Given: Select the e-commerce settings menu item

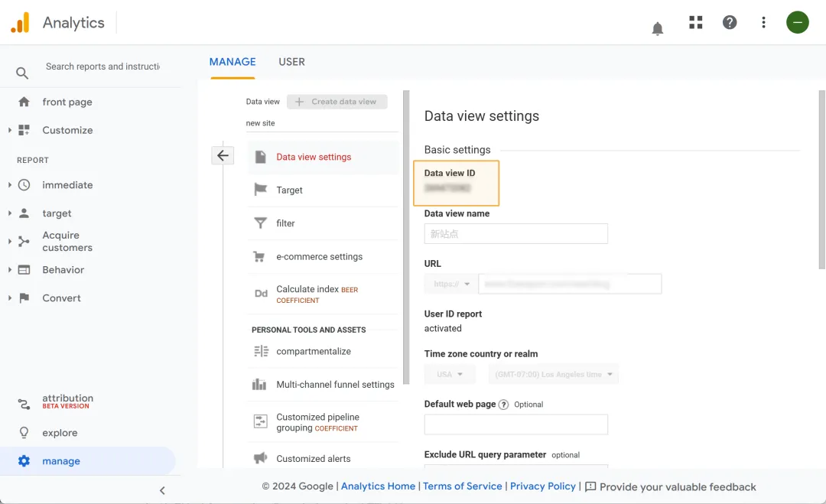Looking at the screenshot, I should coord(319,257).
